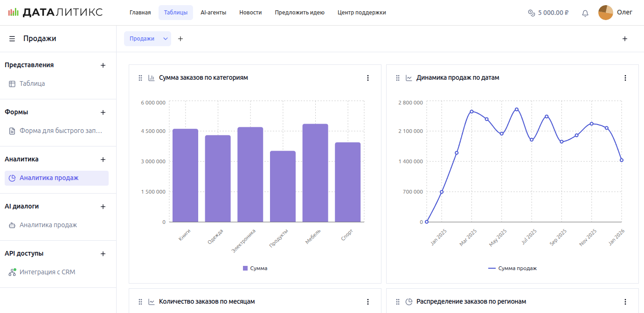Toggle the Сумма legend series in bar chart
This screenshot has width=644, height=313.
click(x=255, y=268)
